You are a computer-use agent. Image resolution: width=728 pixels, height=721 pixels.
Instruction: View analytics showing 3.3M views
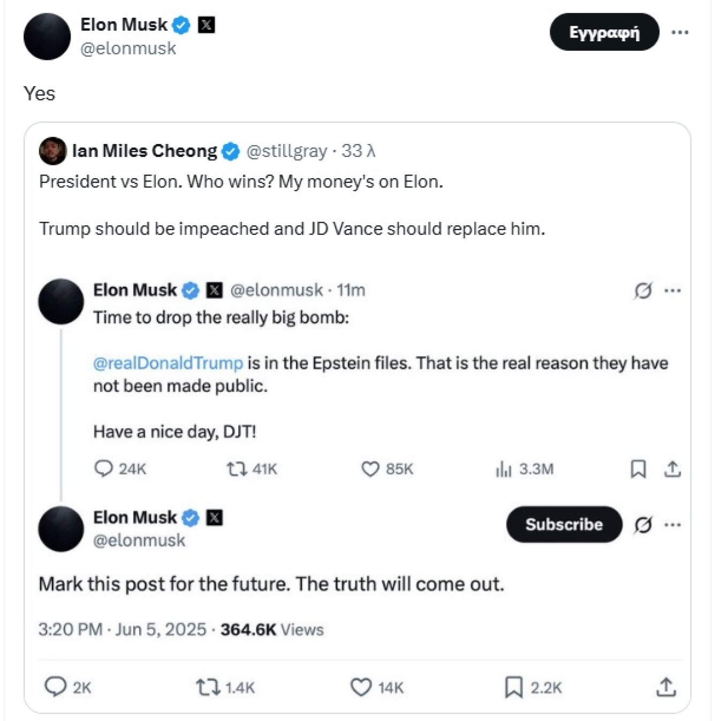click(503, 469)
